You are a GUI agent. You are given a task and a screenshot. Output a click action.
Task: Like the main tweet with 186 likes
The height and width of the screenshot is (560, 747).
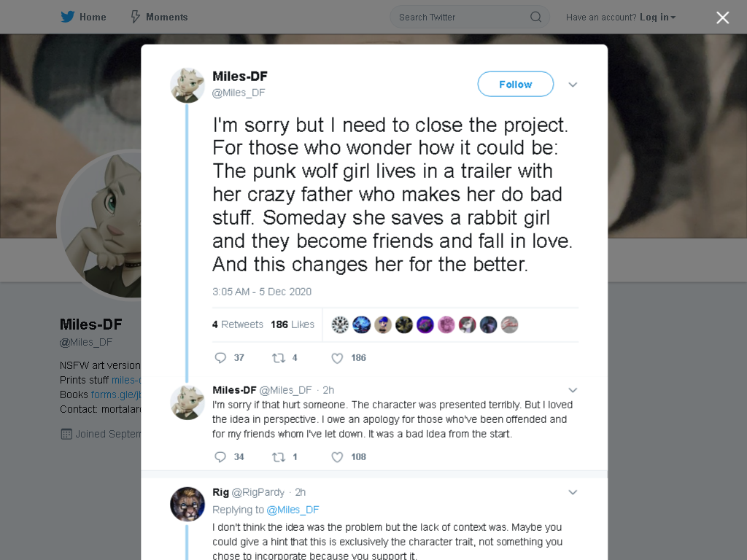click(337, 357)
